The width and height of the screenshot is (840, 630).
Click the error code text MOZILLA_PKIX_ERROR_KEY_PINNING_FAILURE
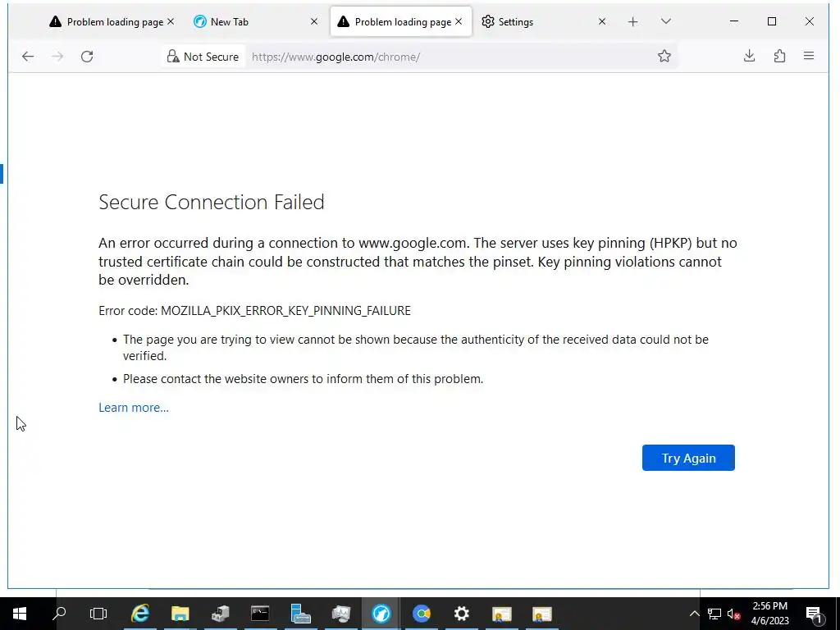point(285,311)
